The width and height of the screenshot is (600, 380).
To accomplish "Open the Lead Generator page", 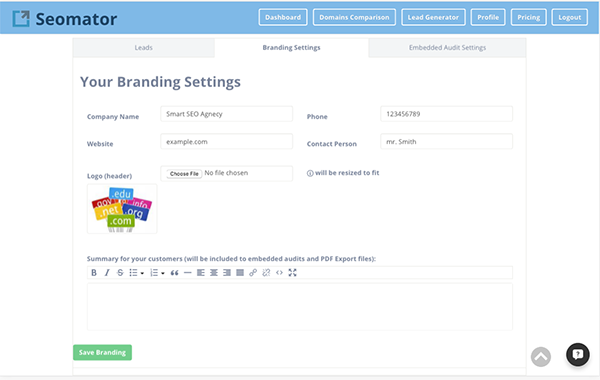I will [433, 17].
